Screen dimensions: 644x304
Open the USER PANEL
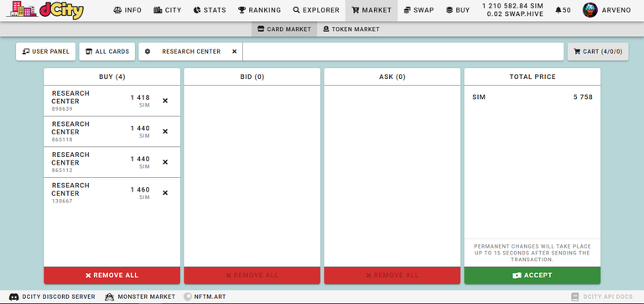[45, 51]
